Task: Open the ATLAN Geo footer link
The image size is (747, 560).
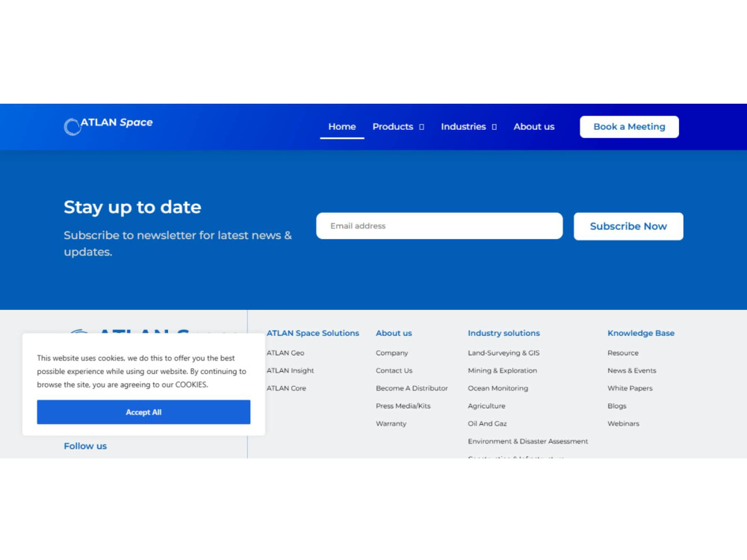Action: [285, 353]
